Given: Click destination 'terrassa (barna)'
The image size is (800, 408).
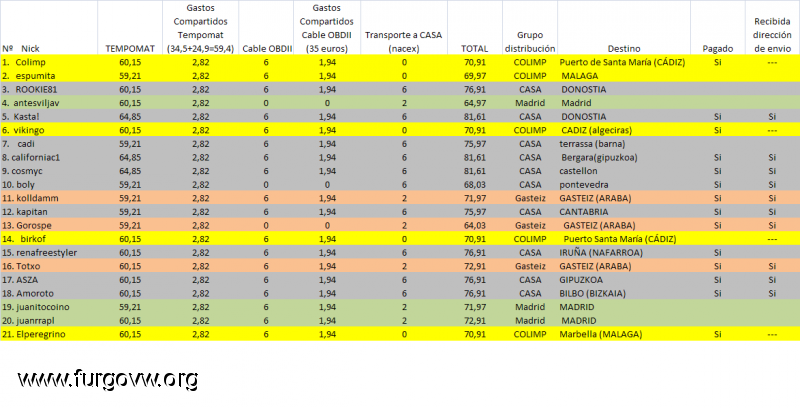Looking at the screenshot, I should coord(592,144).
